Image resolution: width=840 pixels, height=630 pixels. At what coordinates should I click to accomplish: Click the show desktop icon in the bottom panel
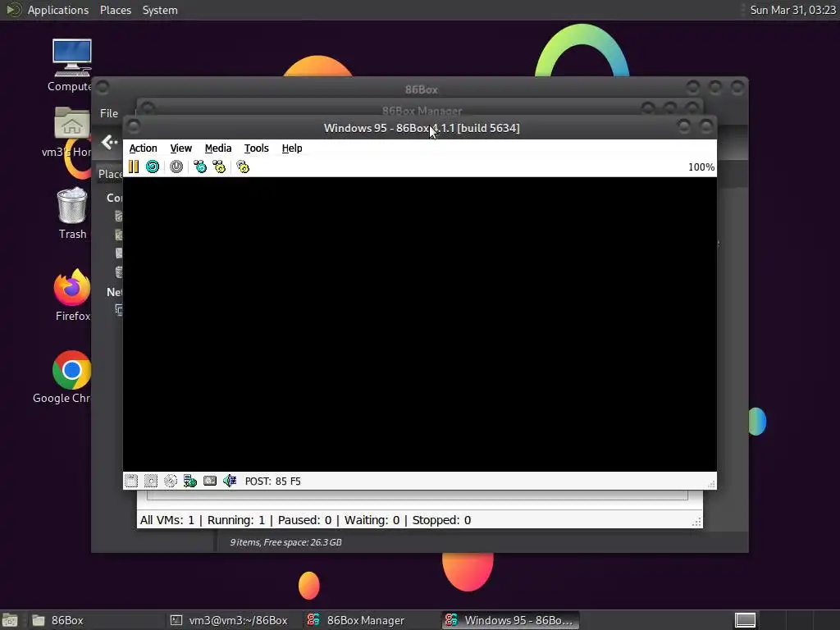[10, 620]
